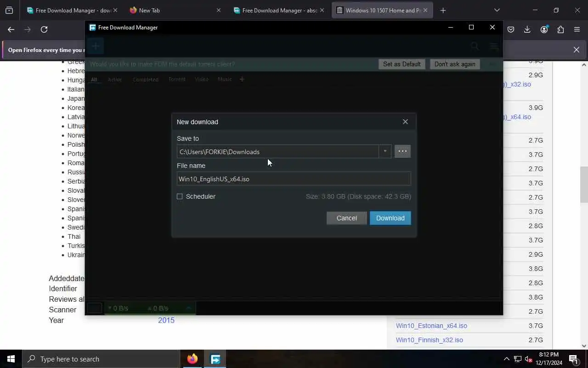The image size is (588, 368).
Task: Open the Firefox application menu
Action: click(577, 29)
